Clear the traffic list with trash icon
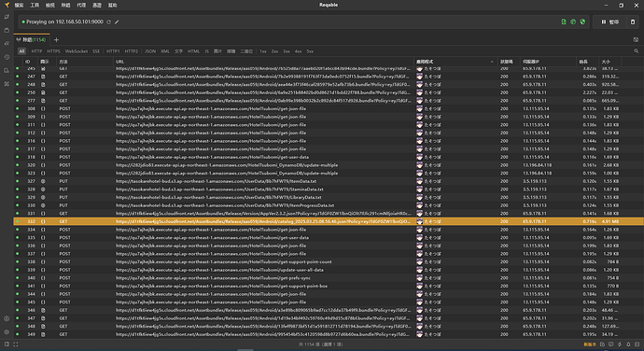The image size is (644, 351). point(633,21)
